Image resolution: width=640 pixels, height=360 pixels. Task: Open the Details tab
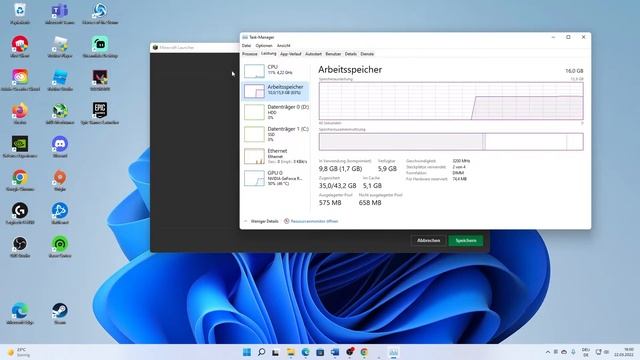click(x=351, y=54)
